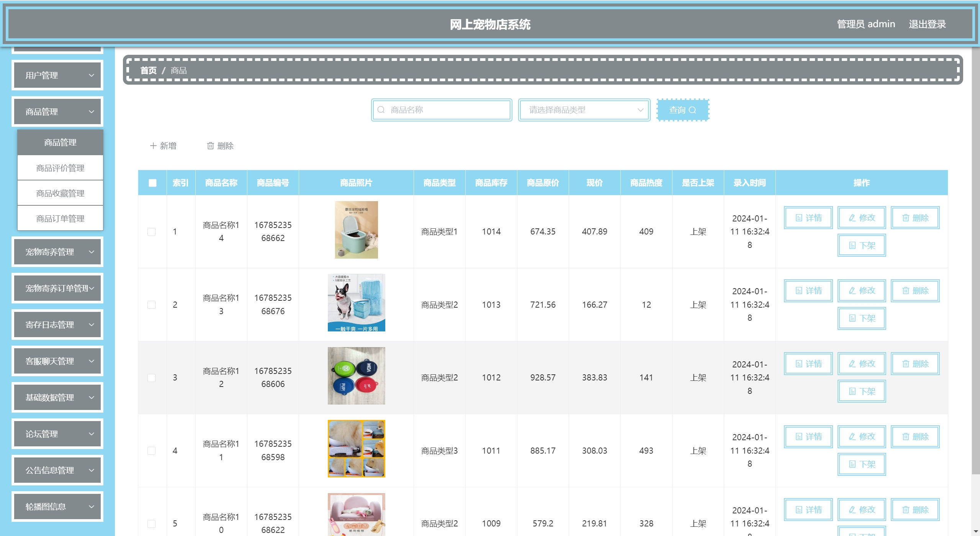Open 商品订单管理 submenu item
The height and width of the screenshot is (536, 980).
click(60, 219)
